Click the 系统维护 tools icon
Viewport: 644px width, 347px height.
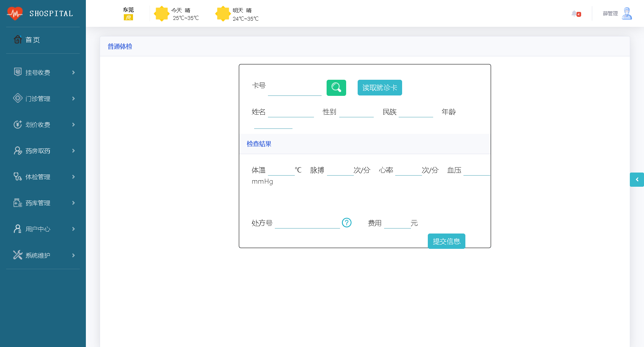point(17,255)
